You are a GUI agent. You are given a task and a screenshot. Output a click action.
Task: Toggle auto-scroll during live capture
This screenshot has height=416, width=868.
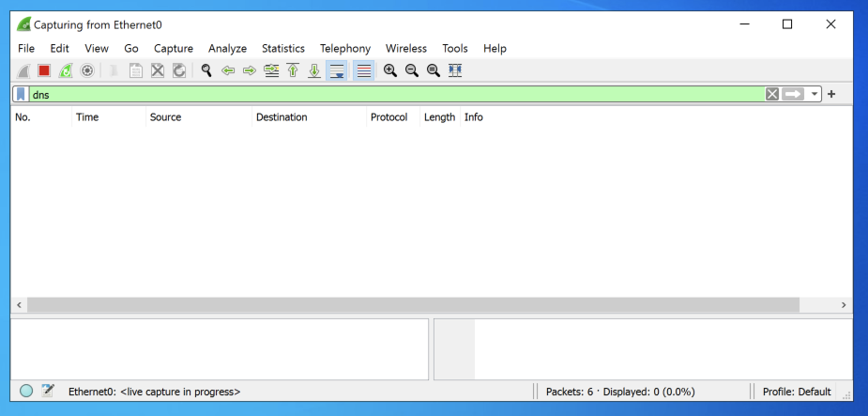pyautogui.click(x=337, y=71)
